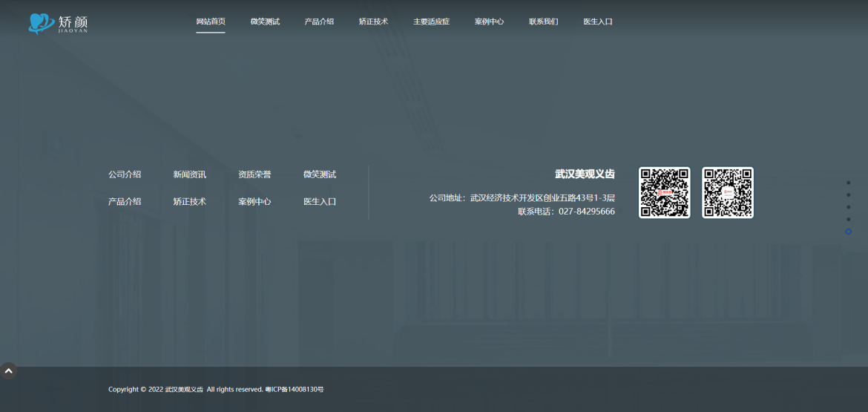Open 网站首页 in the top navigation
868x412 pixels.
[x=211, y=22]
